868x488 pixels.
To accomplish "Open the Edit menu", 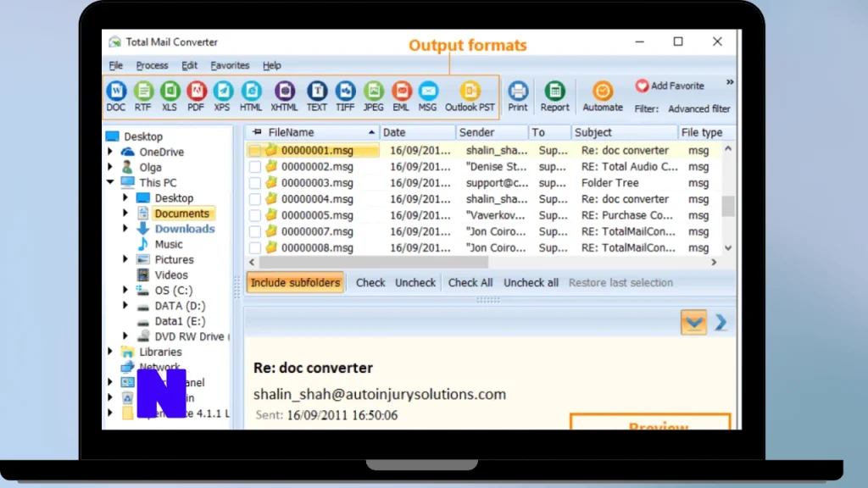I will pyautogui.click(x=189, y=65).
